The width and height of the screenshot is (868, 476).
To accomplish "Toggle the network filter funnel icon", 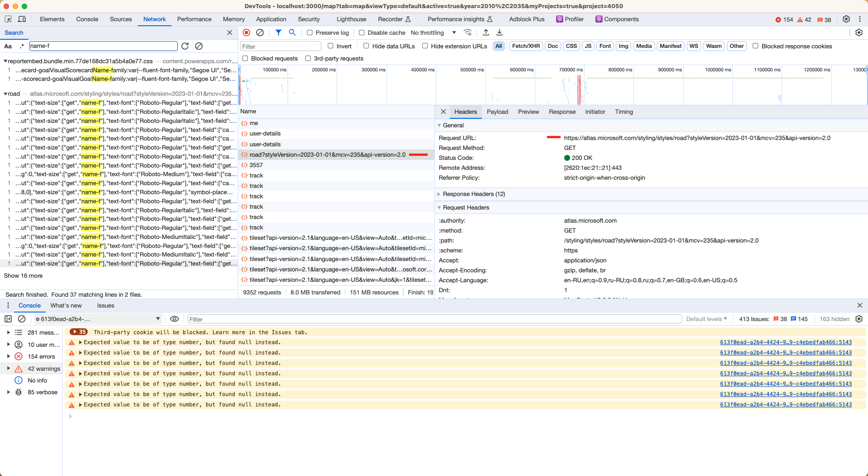I will coord(278,33).
